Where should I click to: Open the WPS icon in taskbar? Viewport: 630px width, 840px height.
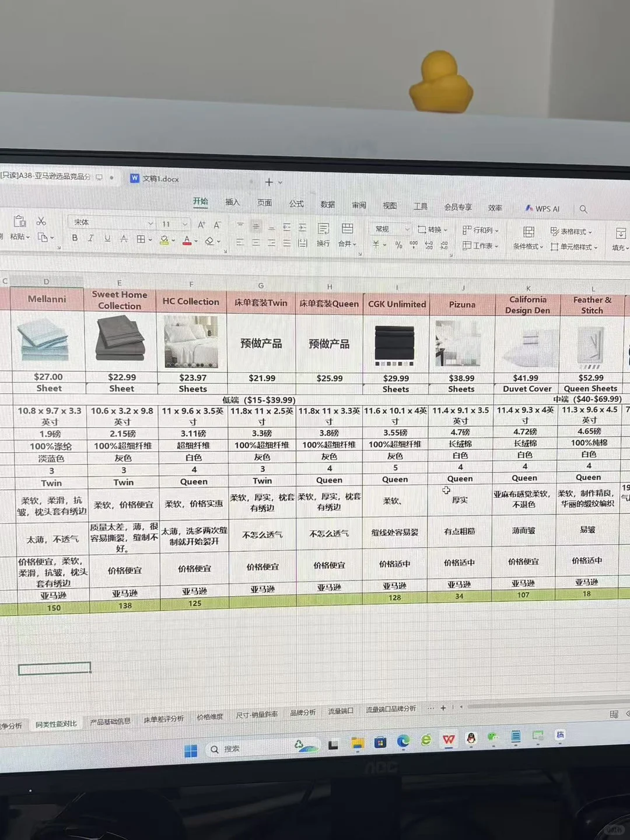tap(449, 739)
